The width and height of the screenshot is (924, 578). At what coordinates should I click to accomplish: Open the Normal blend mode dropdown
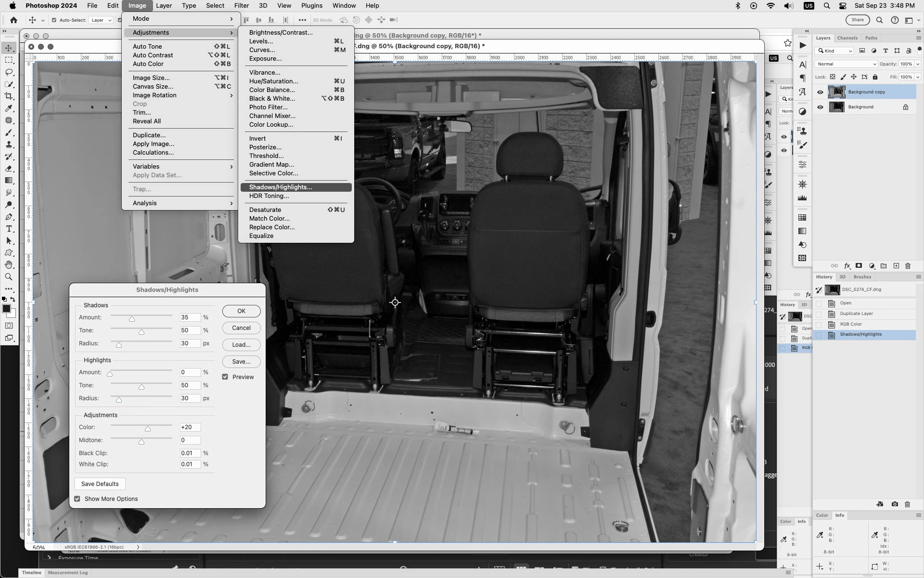[846, 64]
